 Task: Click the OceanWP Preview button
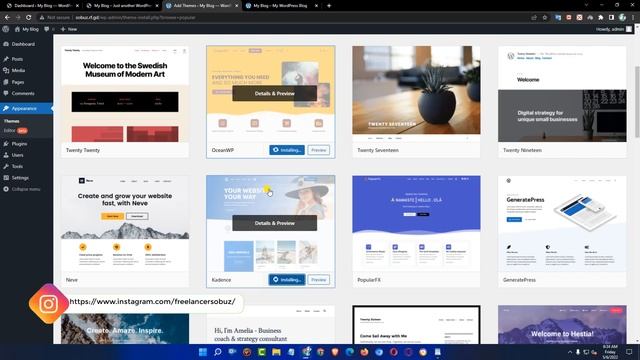pos(319,150)
